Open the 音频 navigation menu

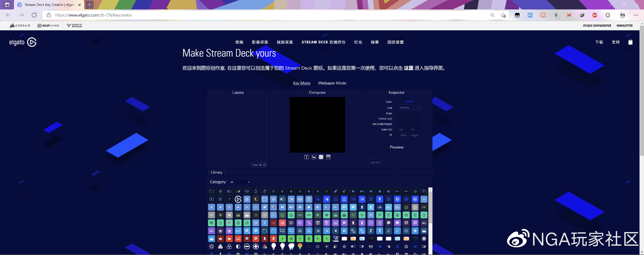[239, 42]
